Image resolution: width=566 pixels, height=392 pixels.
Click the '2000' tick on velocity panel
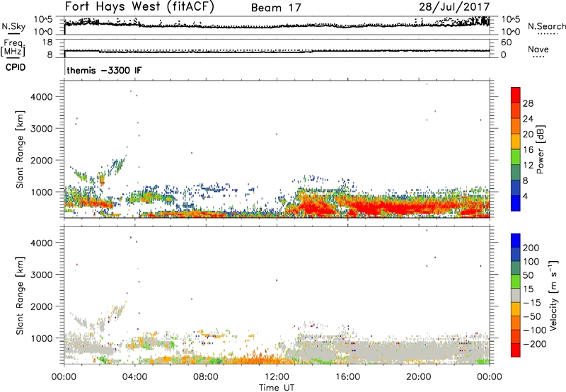42,306
